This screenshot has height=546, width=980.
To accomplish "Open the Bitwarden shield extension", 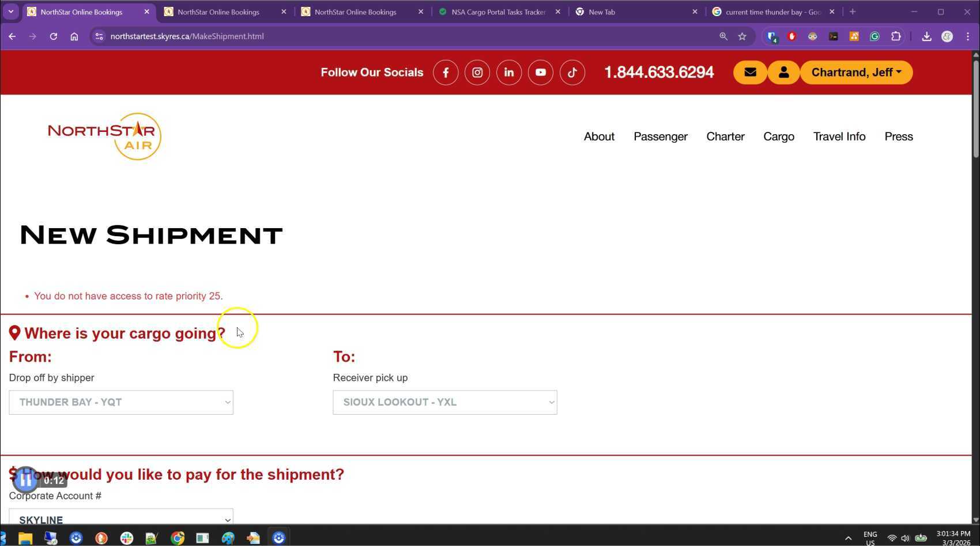I will [772, 37].
